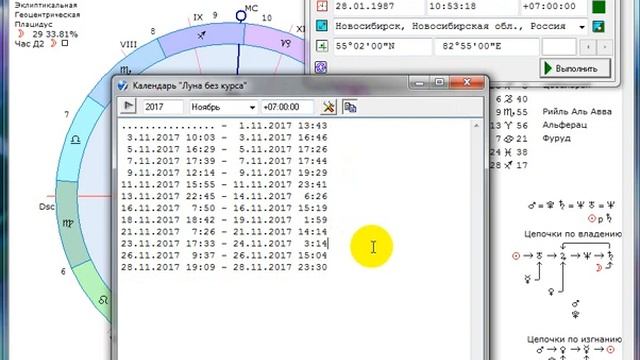Click the Moon symbol next to 29 33.81%
Image resolution: width=640 pixels, height=360 pixels.
click(x=21, y=34)
